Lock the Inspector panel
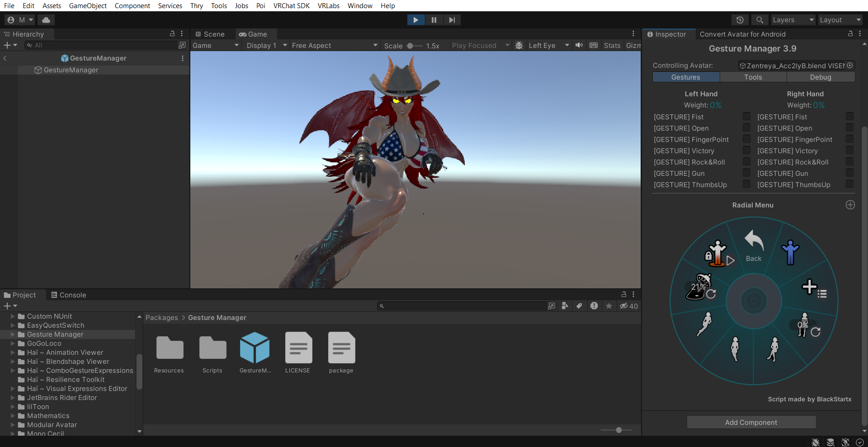The height and width of the screenshot is (447, 868). 850,34
